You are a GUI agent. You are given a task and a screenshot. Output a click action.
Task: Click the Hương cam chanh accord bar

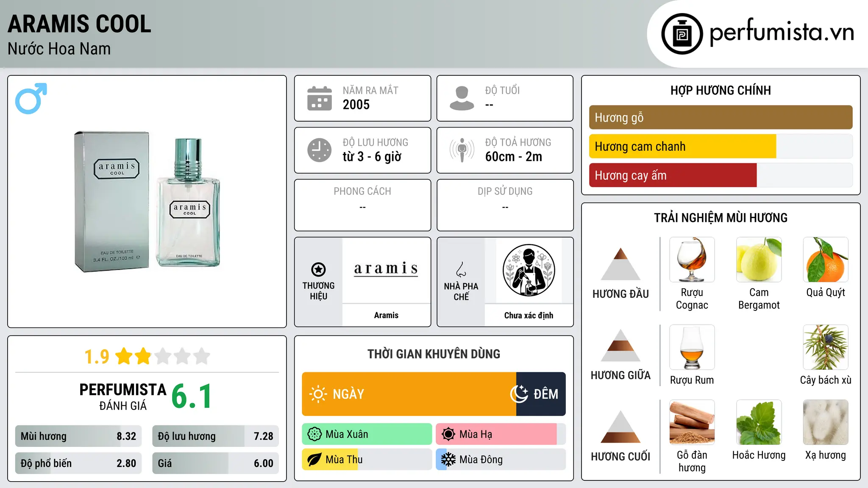click(721, 147)
